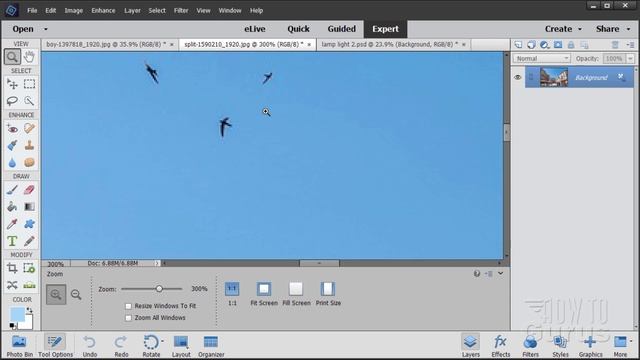Open the Filter menu
Screen dimensions: 640x360
(x=181, y=11)
